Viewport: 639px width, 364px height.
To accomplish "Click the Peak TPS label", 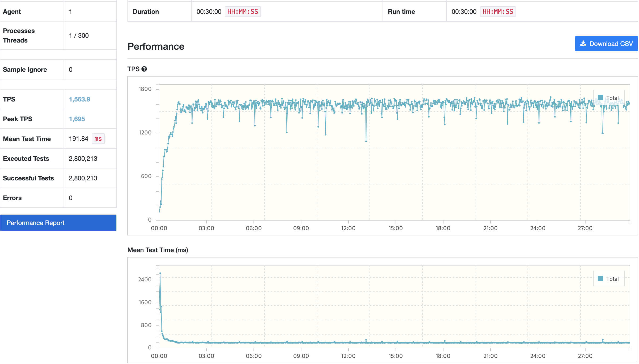I will tap(18, 119).
